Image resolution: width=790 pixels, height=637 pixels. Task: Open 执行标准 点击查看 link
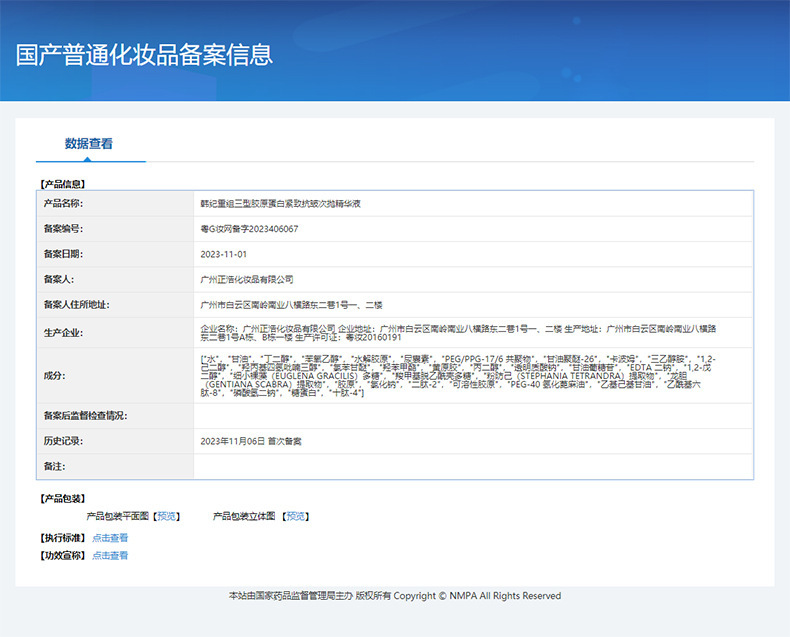click(x=110, y=538)
